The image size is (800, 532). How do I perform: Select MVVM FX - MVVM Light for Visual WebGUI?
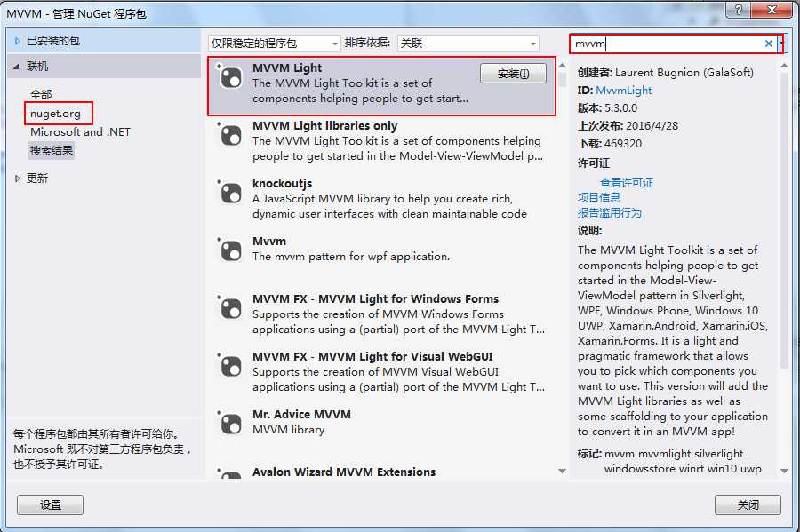pos(372,357)
